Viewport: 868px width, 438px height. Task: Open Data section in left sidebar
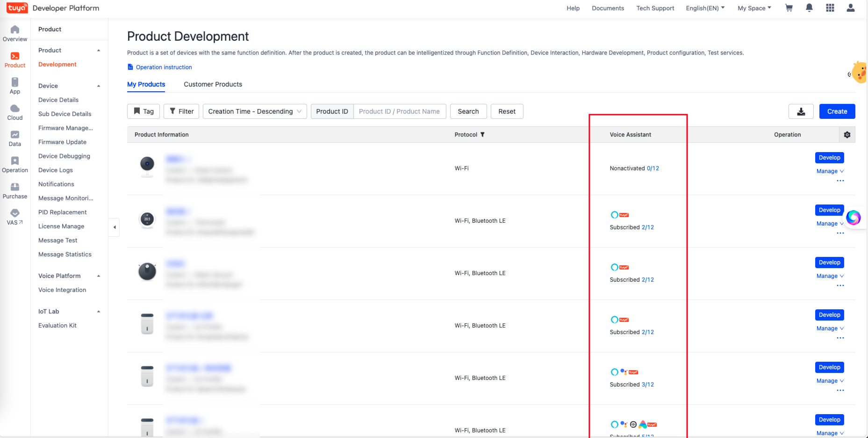pos(15,139)
